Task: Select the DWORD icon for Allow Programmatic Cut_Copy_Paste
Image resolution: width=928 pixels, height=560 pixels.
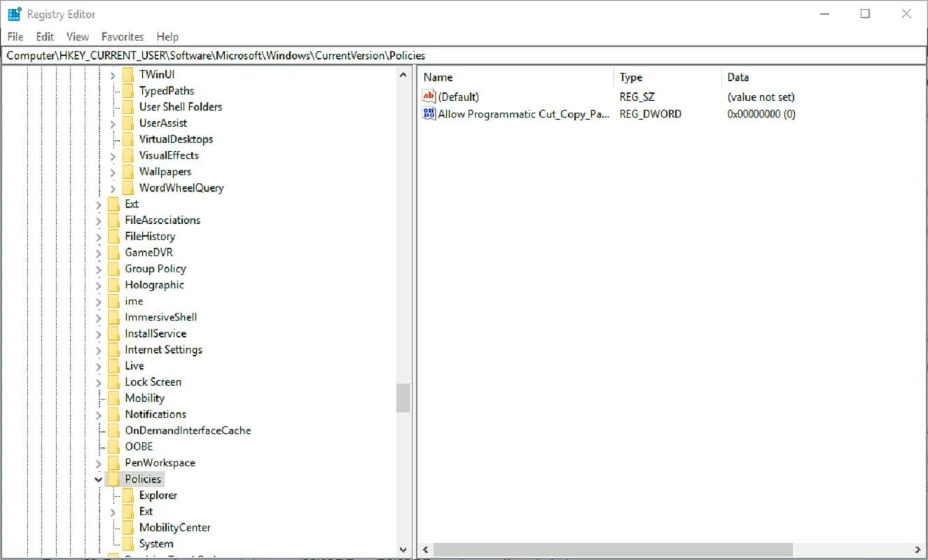Action: click(429, 113)
